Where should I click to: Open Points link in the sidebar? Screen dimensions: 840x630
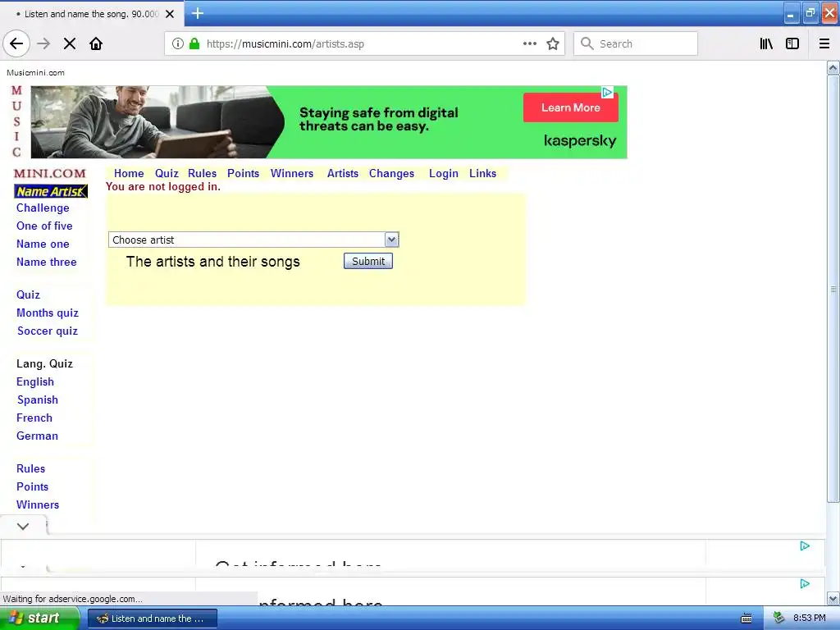point(33,487)
